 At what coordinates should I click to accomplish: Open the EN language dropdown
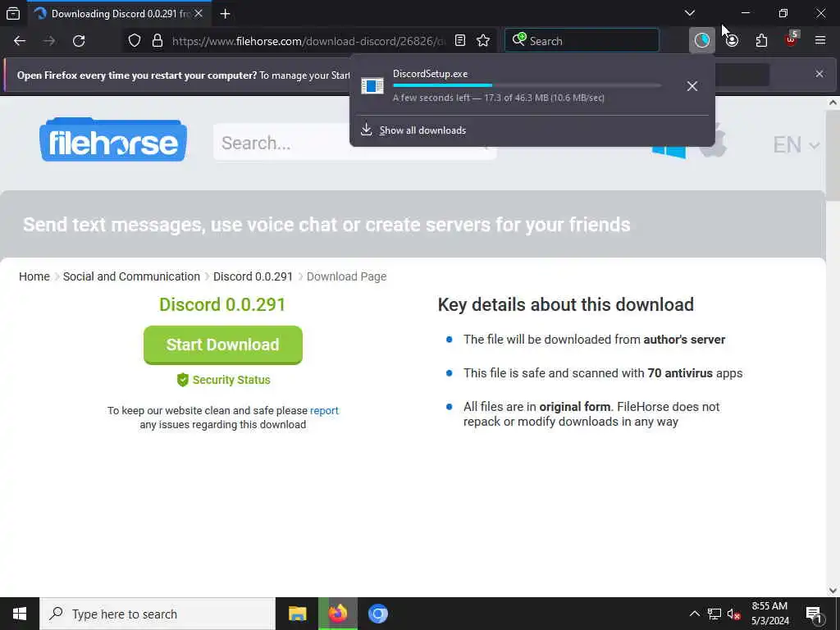click(796, 144)
